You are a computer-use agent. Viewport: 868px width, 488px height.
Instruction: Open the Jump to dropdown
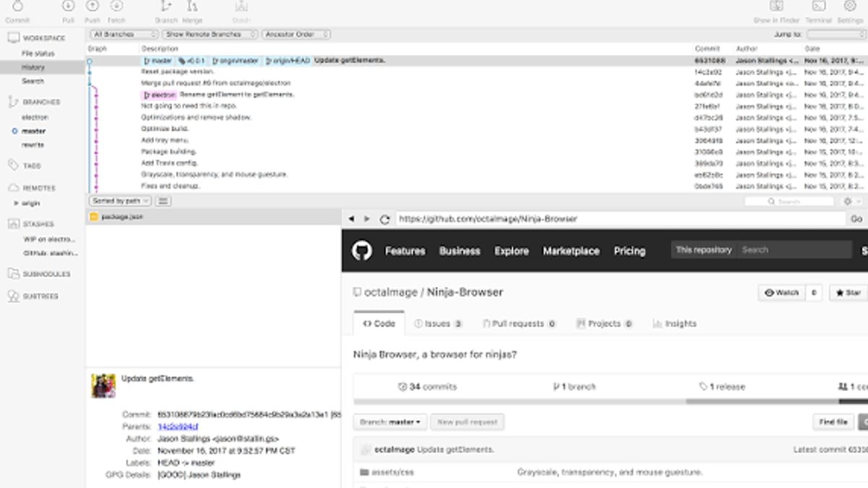[835, 34]
